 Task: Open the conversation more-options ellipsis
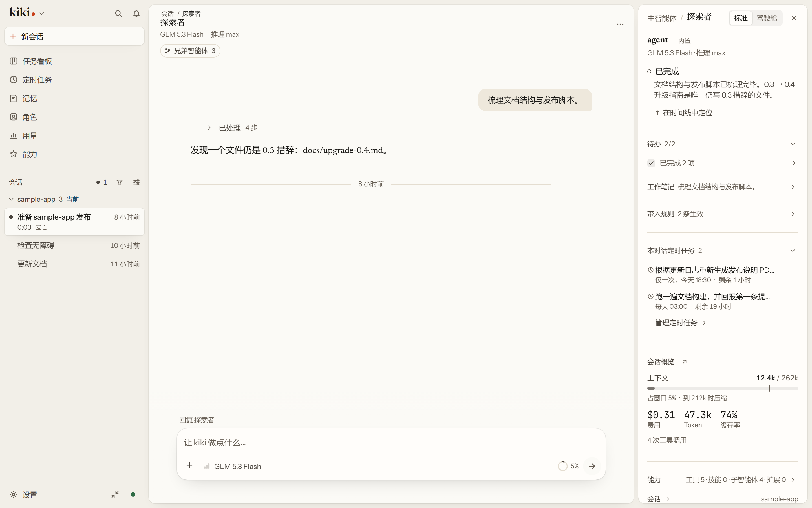pyautogui.click(x=620, y=24)
